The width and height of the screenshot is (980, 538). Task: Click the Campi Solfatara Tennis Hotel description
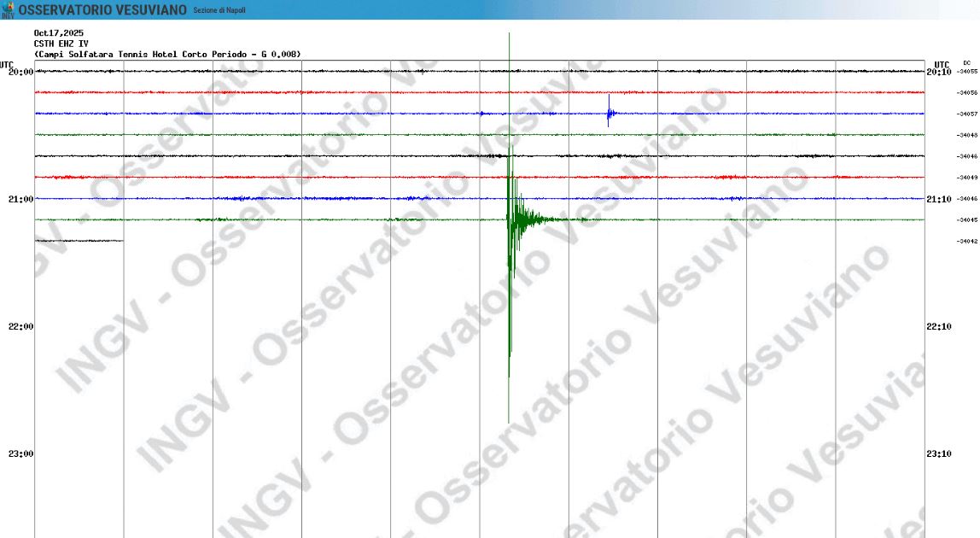pyautogui.click(x=167, y=54)
